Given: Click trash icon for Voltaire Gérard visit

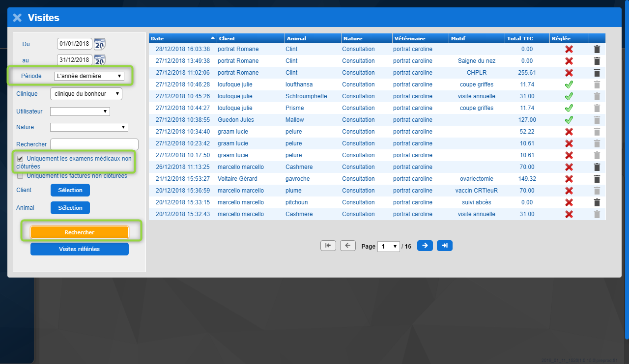Looking at the screenshot, I should pyautogui.click(x=597, y=179).
